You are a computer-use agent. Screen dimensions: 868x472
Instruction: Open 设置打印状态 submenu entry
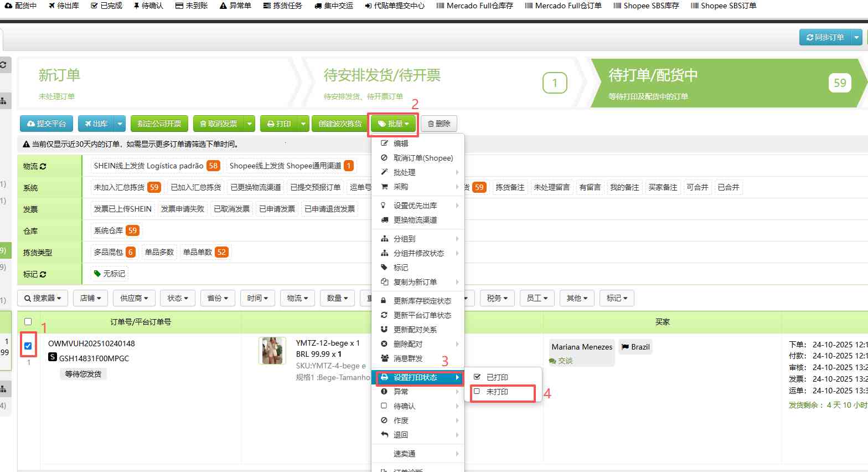(x=417, y=377)
